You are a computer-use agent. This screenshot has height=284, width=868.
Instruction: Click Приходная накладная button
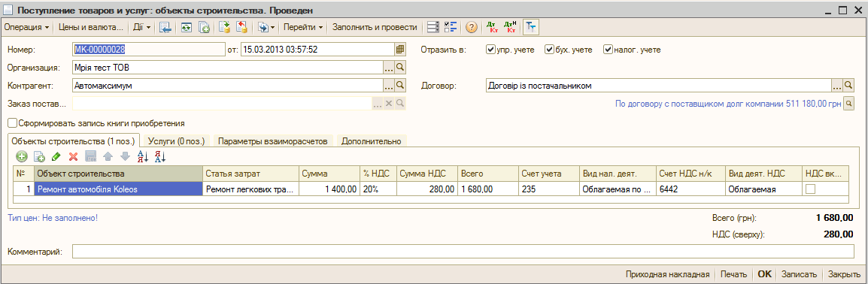[668, 273]
